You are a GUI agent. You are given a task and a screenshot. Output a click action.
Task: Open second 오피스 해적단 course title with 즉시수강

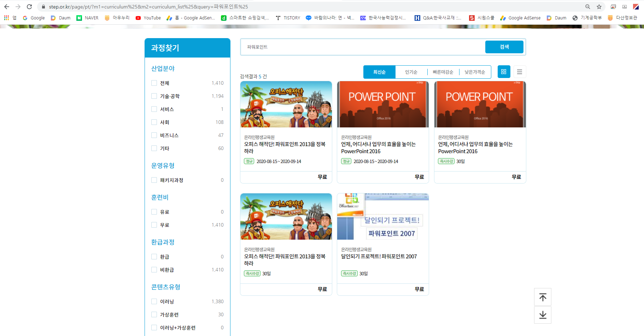pyautogui.click(x=285, y=260)
